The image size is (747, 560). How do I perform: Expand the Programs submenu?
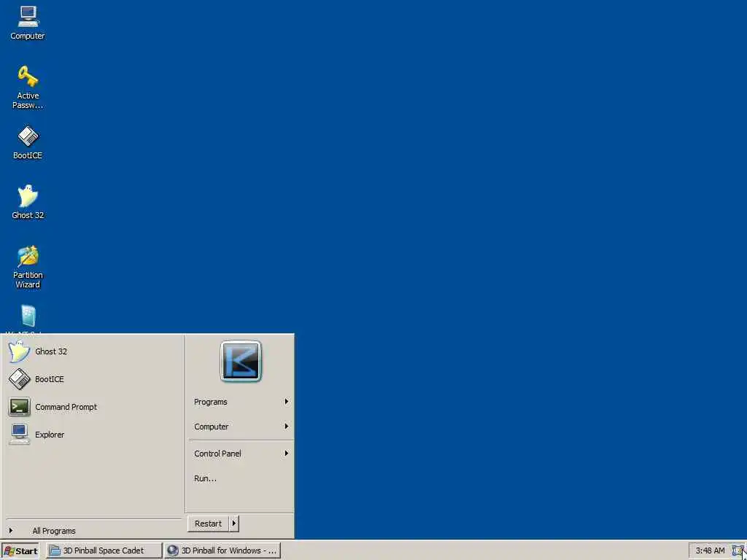click(240, 402)
